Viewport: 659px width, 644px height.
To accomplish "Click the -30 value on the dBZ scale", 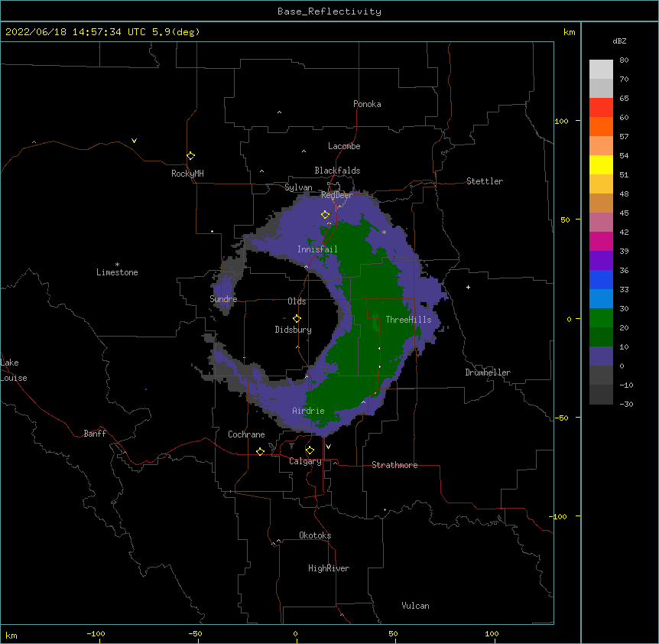I will pyautogui.click(x=626, y=405).
